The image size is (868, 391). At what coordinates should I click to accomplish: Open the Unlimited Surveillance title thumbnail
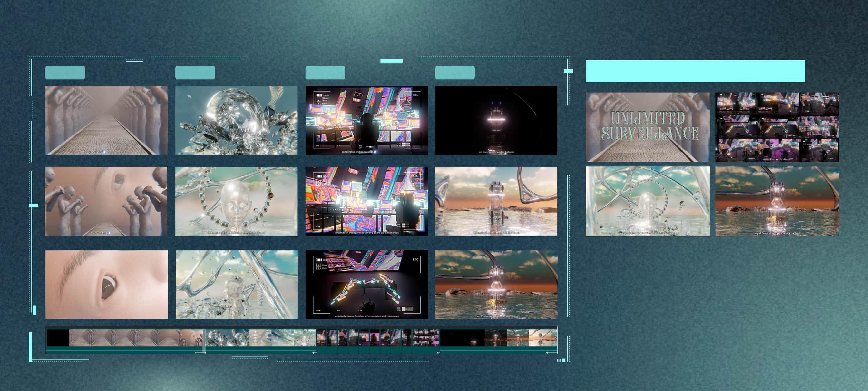pyautogui.click(x=647, y=127)
